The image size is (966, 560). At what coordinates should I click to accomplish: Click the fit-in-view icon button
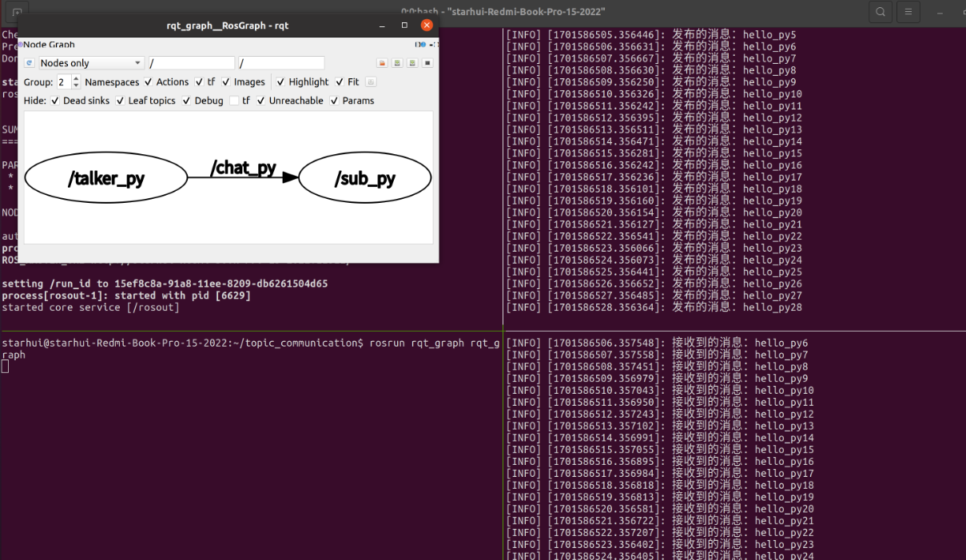pyautogui.click(x=372, y=81)
